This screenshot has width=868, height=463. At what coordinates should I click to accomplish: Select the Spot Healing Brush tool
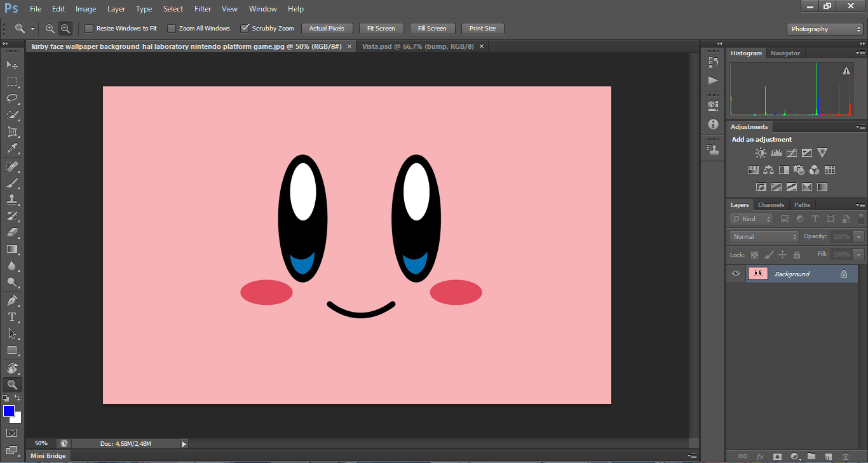[x=12, y=166]
